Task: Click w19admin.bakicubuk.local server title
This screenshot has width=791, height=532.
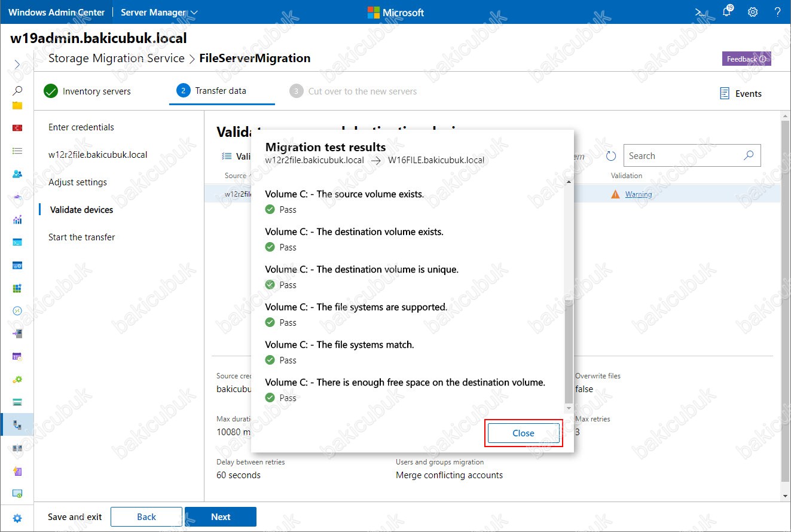Action: pyautogui.click(x=99, y=39)
